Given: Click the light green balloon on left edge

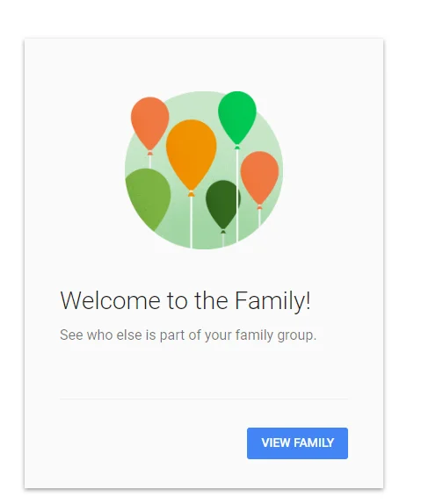Looking at the screenshot, I should coord(148,198).
